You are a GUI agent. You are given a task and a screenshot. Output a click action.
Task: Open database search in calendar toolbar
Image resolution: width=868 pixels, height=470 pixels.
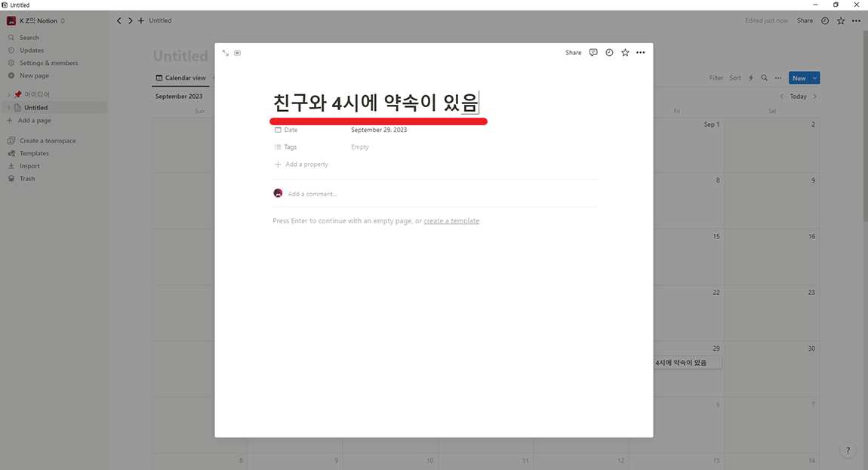coord(764,78)
